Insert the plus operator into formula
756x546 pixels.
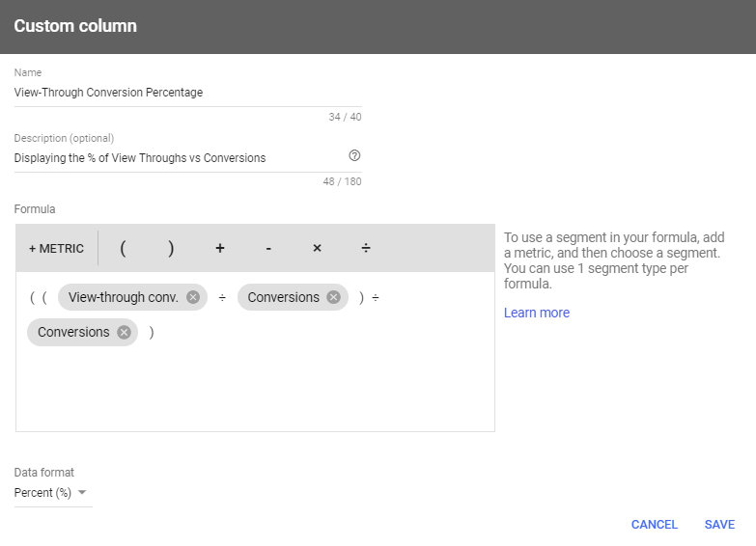pyautogui.click(x=220, y=248)
